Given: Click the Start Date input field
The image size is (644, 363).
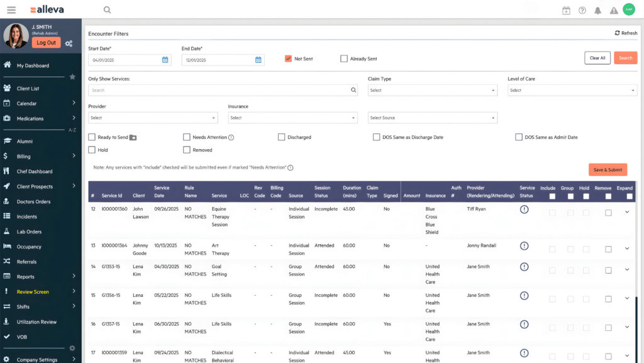Looking at the screenshot, I should pos(123,60).
